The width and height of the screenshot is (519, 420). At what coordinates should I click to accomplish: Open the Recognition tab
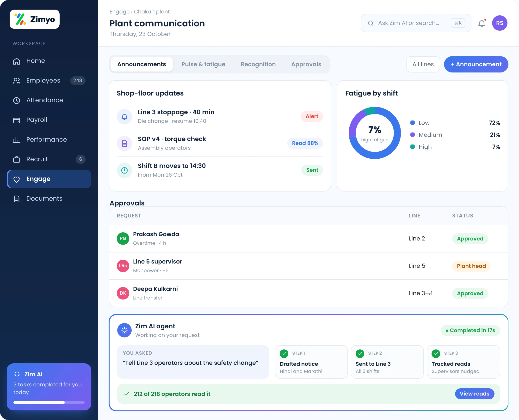pos(258,64)
